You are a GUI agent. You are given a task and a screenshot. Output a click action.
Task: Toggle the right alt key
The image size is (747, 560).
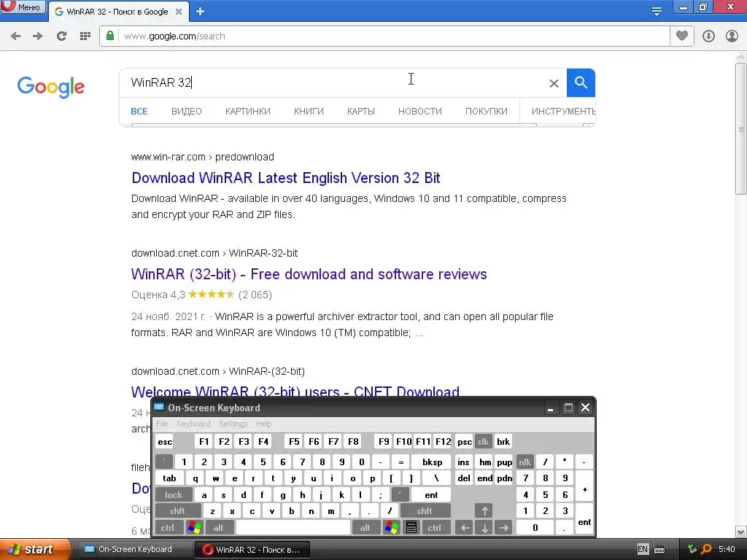(365, 528)
